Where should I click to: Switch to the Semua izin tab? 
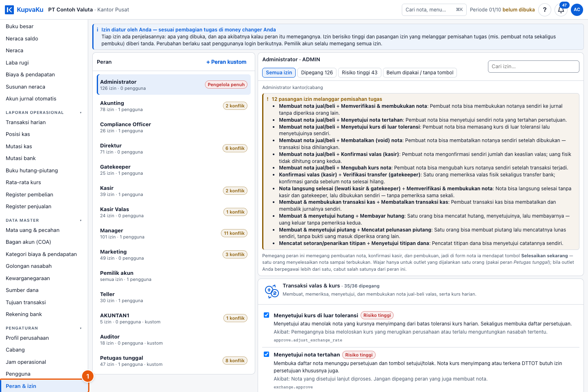tap(279, 73)
